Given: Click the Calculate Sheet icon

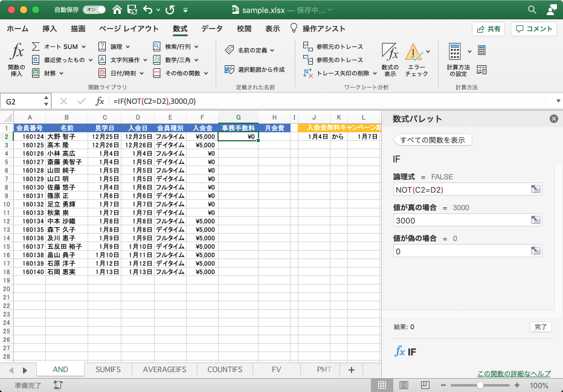Looking at the screenshot, I should tap(482, 69).
